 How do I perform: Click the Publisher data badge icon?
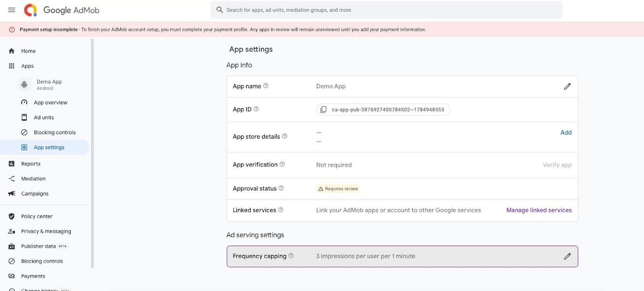point(12,246)
